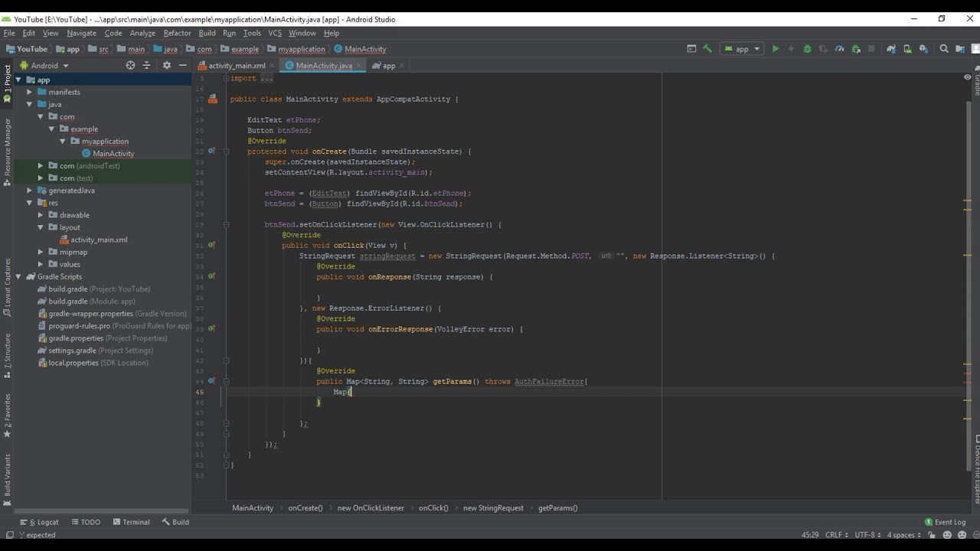980x551 pixels.
Task: Select activity_main.xml in the project tree
Action: tap(99, 240)
